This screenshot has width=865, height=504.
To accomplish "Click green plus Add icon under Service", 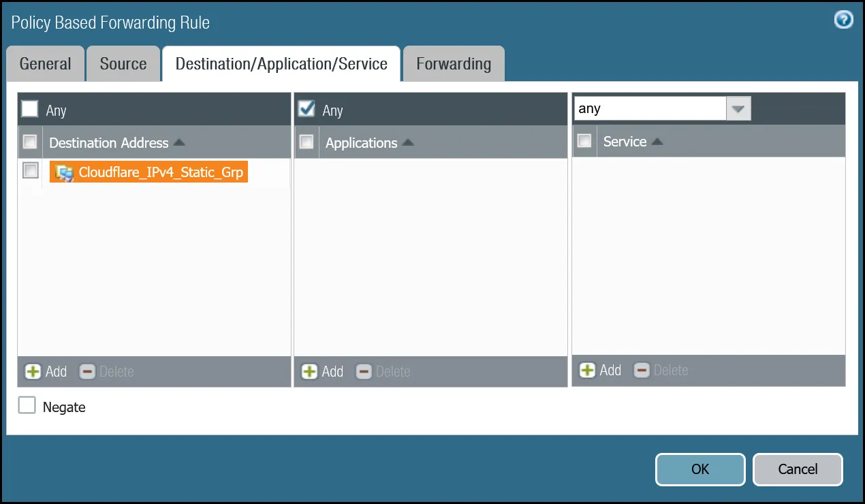I will (x=587, y=371).
